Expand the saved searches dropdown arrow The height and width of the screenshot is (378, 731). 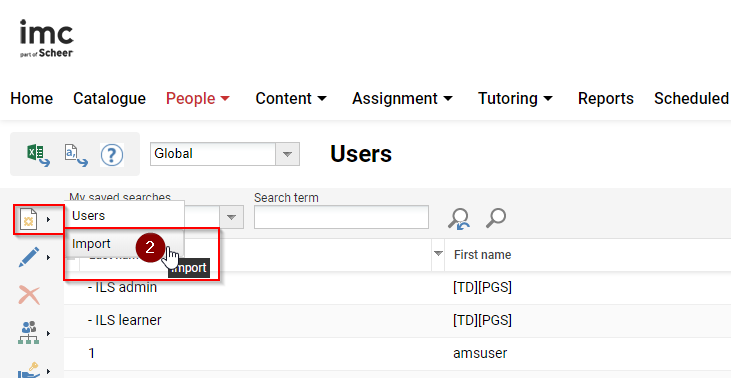click(232, 217)
